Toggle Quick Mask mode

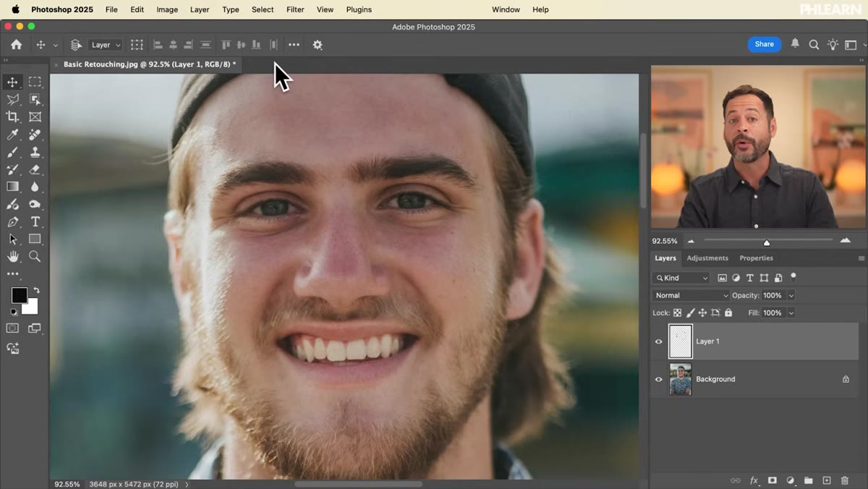(x=12, y=328)
